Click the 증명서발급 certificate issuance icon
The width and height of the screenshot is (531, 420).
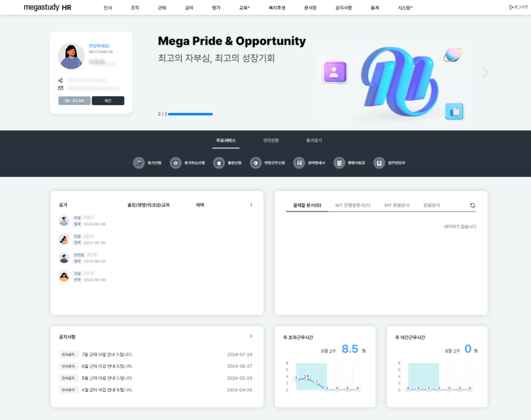point(339,163)
